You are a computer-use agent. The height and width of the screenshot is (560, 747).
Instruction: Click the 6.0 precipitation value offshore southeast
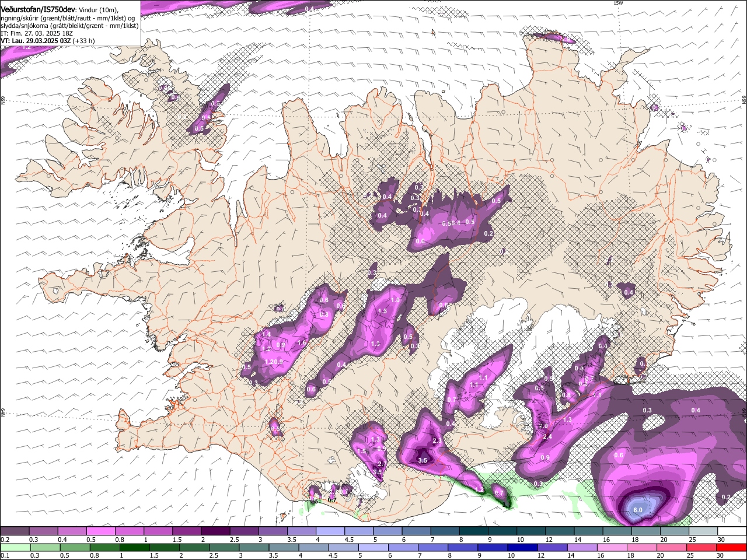click(638, 510)
